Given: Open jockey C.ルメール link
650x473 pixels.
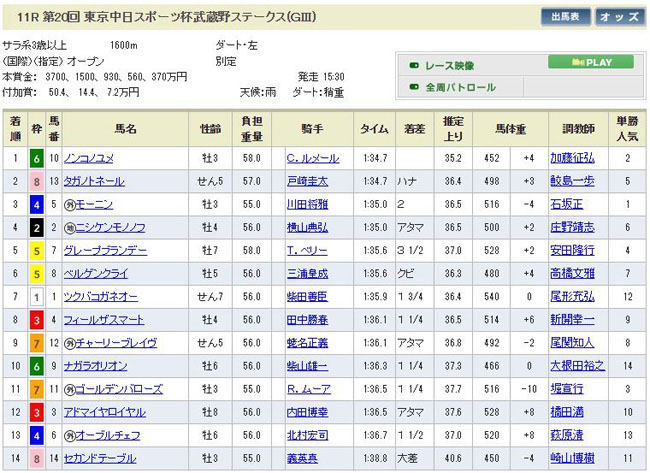Looking at the screenshot, I should (312, 158).
